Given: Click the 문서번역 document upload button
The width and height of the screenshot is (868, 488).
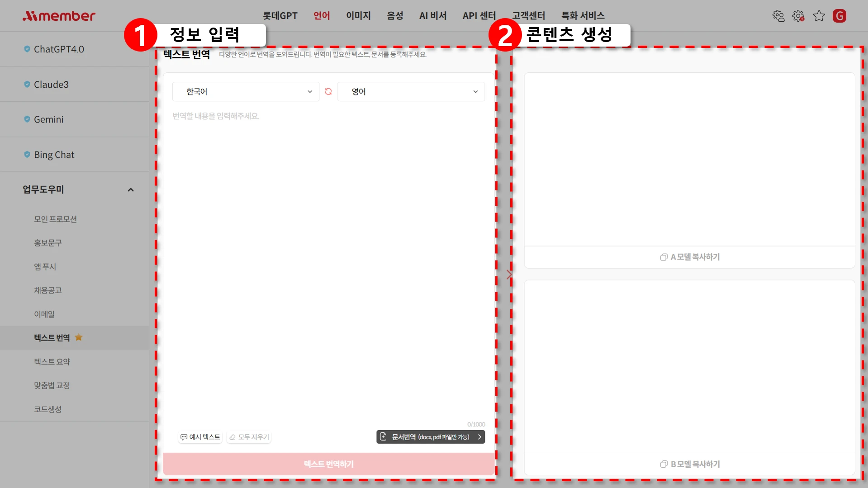Looking at the screenshot, I should coord(430,437).
